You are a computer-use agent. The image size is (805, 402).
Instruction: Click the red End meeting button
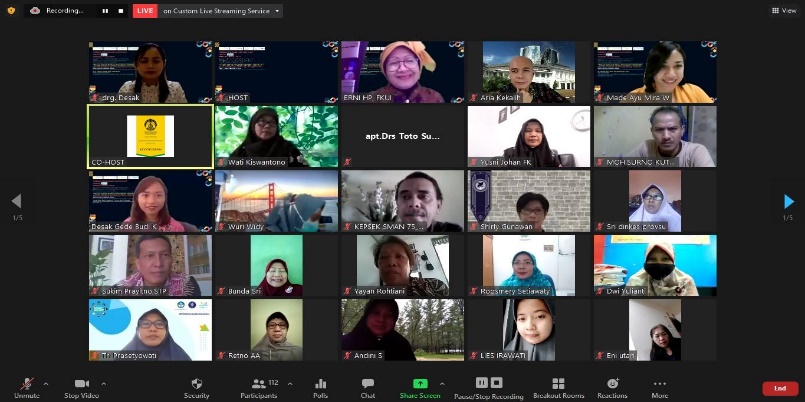point(780,388)
